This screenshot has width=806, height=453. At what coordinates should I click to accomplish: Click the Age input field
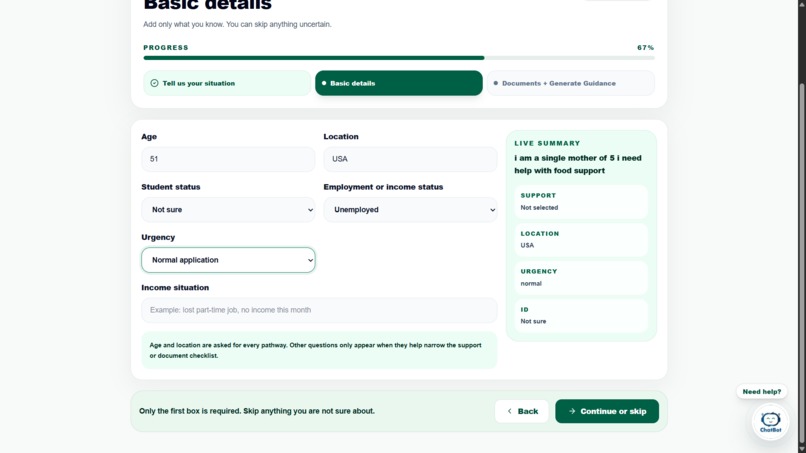(x=228, y=159)
